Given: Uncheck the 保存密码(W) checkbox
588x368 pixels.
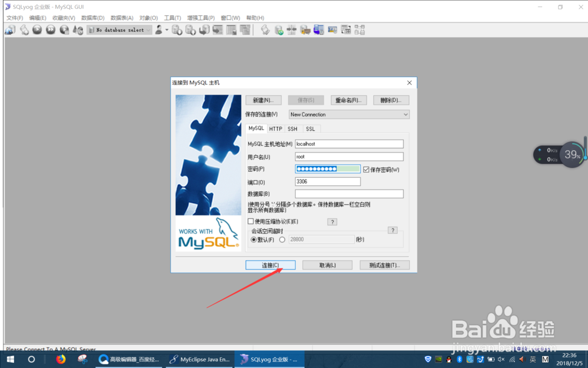Looking at the screenshot, I should 367,169.
